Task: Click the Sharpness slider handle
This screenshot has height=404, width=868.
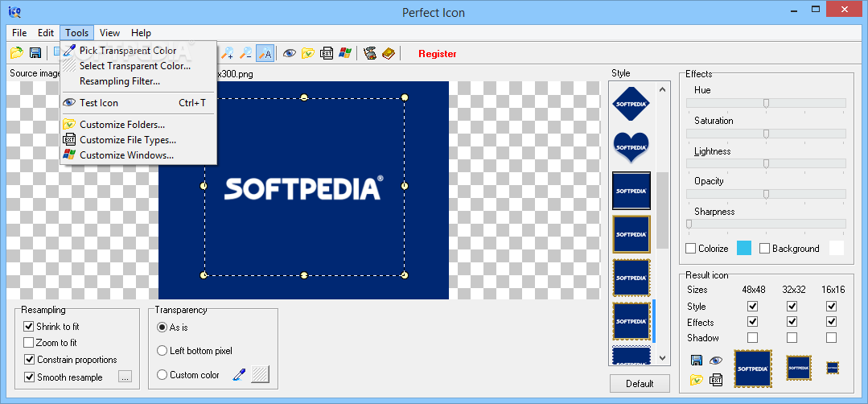Action: tap(689, 225)
